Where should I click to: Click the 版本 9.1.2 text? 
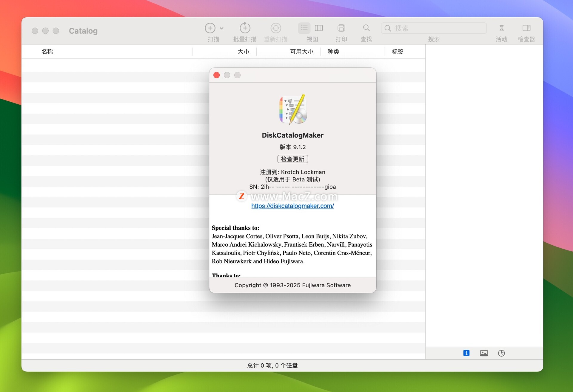point(292,147)
